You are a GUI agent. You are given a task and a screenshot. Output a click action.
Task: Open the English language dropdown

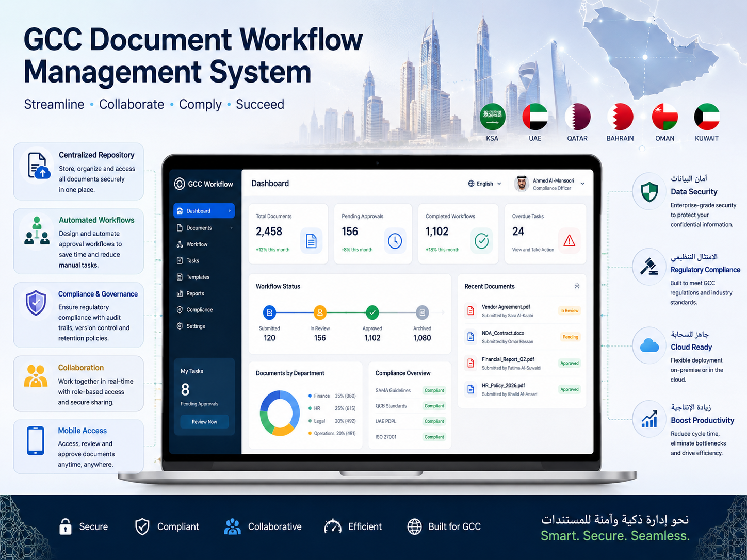(x=485, y=184)
